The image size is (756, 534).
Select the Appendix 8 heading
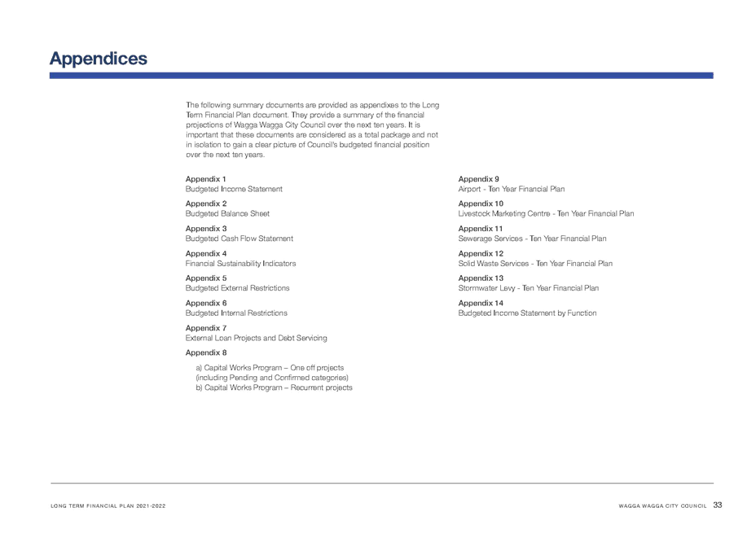click(x=206, y=352)
